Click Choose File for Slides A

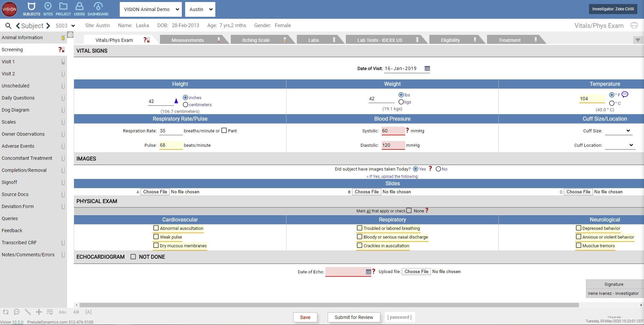[x=155, y=192]
